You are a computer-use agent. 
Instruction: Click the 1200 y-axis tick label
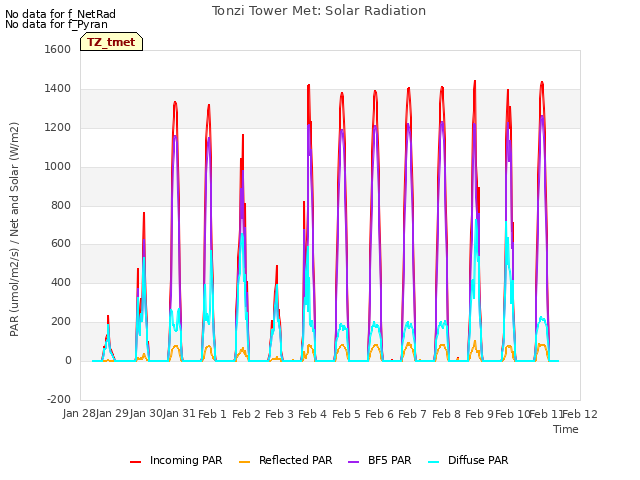pyautogui.click(x=58, y=128)
